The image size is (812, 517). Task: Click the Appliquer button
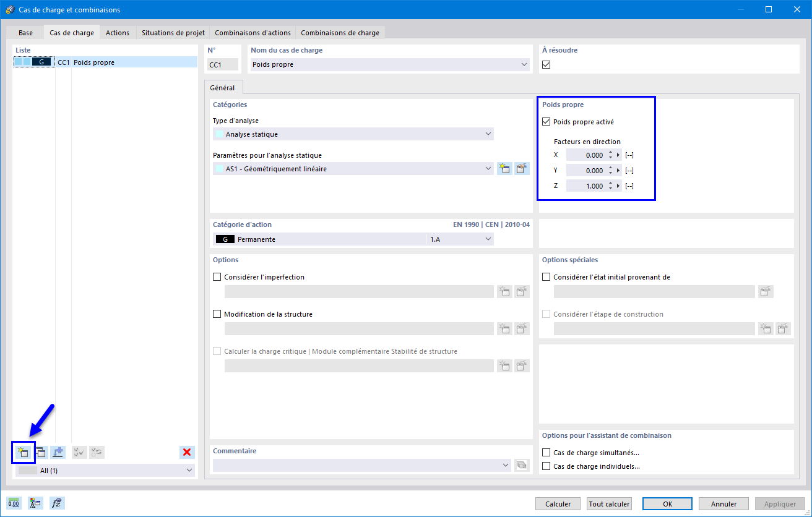coord(780,504)
